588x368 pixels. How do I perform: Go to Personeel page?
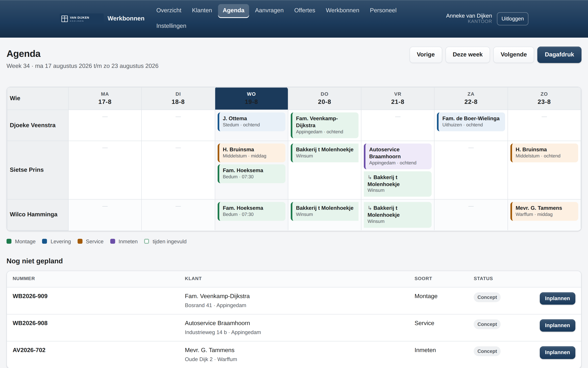click(x=383, y=10)
